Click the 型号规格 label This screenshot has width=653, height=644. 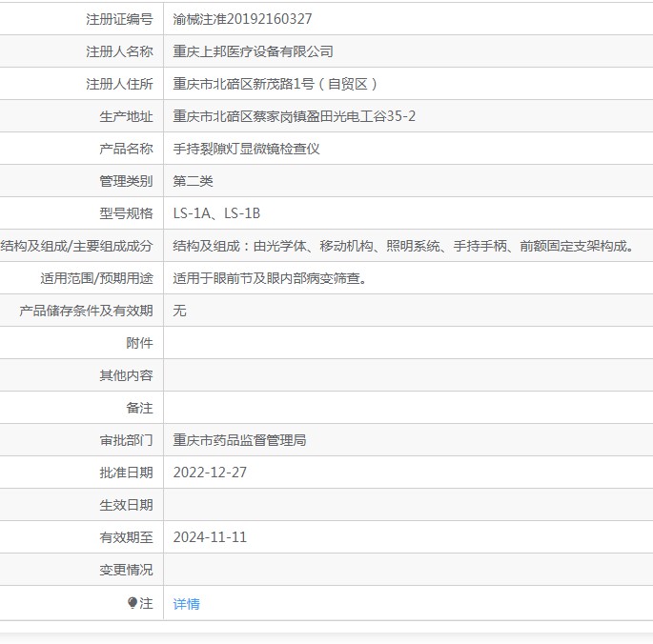click(126, 213)
